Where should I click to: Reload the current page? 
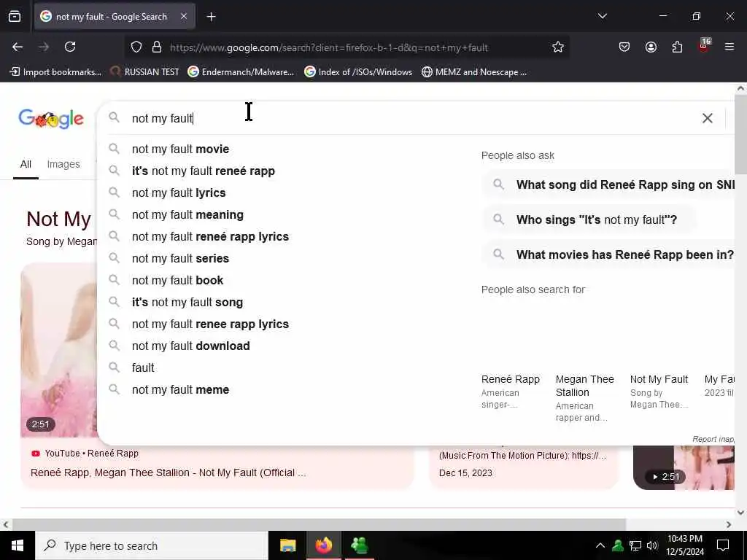pos(70,47)
